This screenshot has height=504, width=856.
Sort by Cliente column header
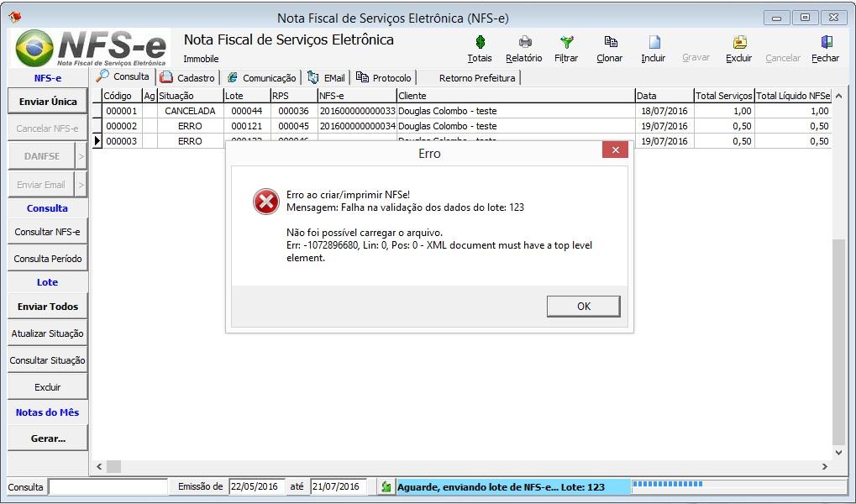[x=516, y=96]
